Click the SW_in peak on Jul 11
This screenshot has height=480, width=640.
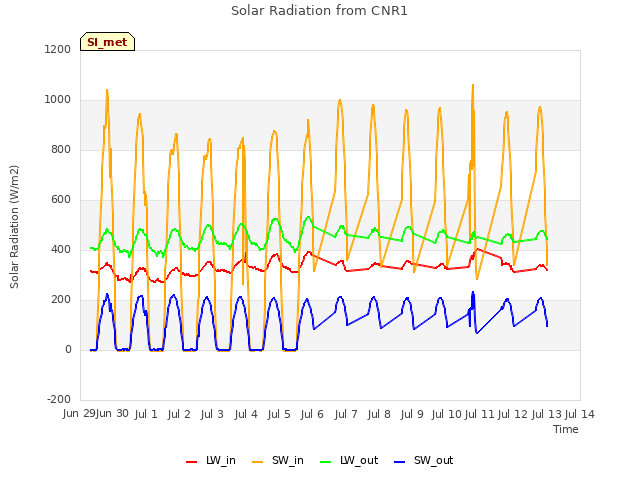pyautogui.click(x=473, y=85)
